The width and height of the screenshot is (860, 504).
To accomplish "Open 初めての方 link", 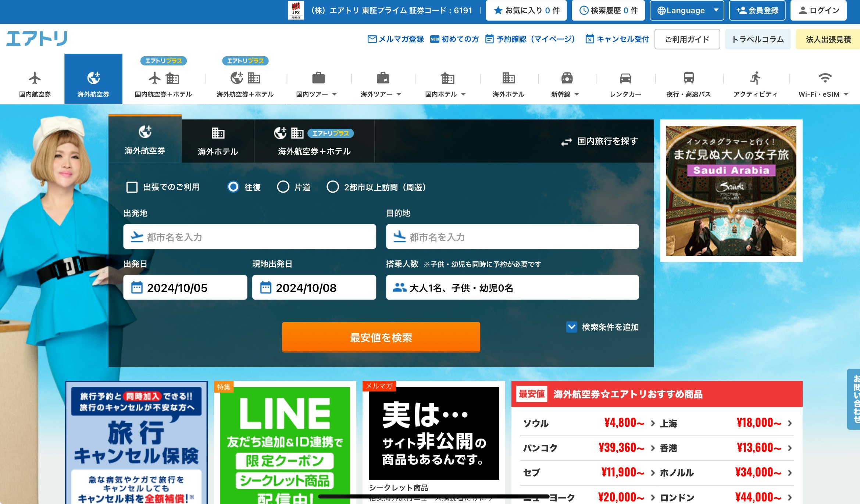I will pyautogui.click(x=454, y=39).
